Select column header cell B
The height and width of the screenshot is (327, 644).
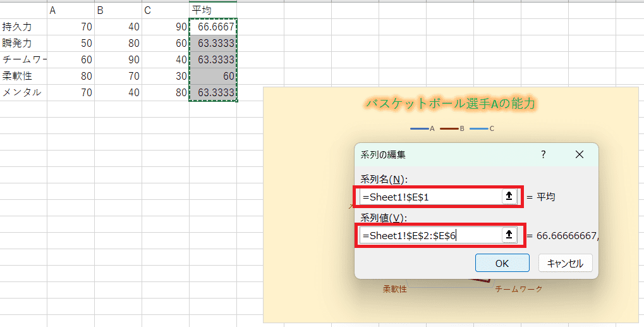click(x=118, y=10)
